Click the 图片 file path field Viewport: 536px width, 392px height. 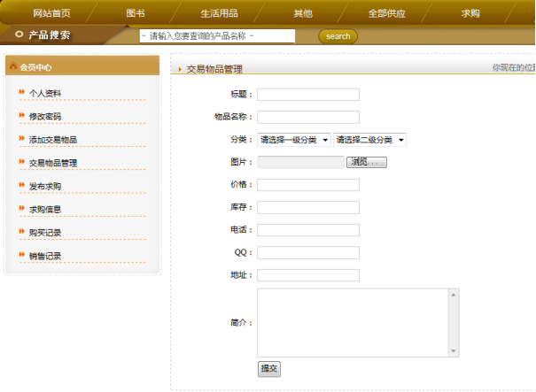(300, 162)
